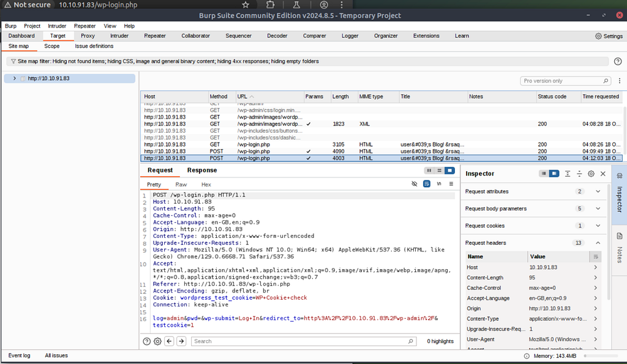Set Inspector layout to docked right view

click(x=554, y=173)
